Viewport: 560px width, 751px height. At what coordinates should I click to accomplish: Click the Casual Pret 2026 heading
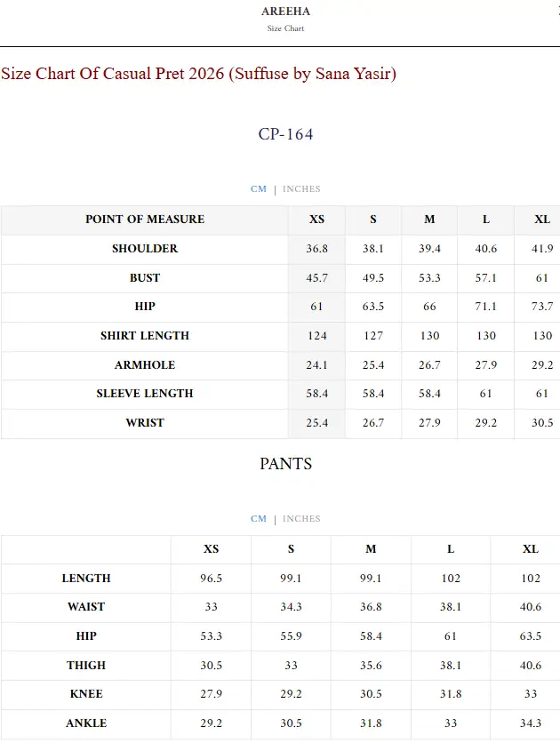click(202, 75)
